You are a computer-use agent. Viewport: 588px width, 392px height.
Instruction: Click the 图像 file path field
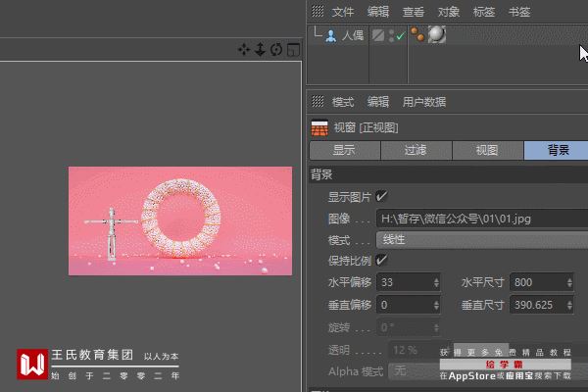point(482,219)
